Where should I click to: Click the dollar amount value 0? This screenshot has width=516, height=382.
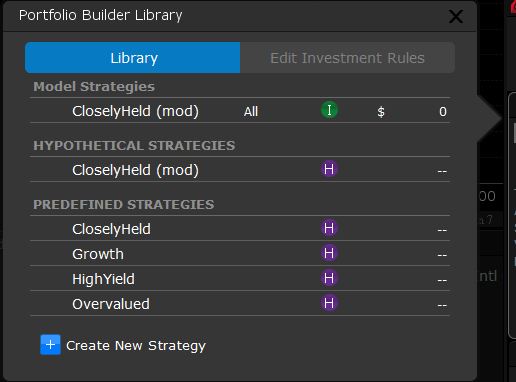[443, 111]
